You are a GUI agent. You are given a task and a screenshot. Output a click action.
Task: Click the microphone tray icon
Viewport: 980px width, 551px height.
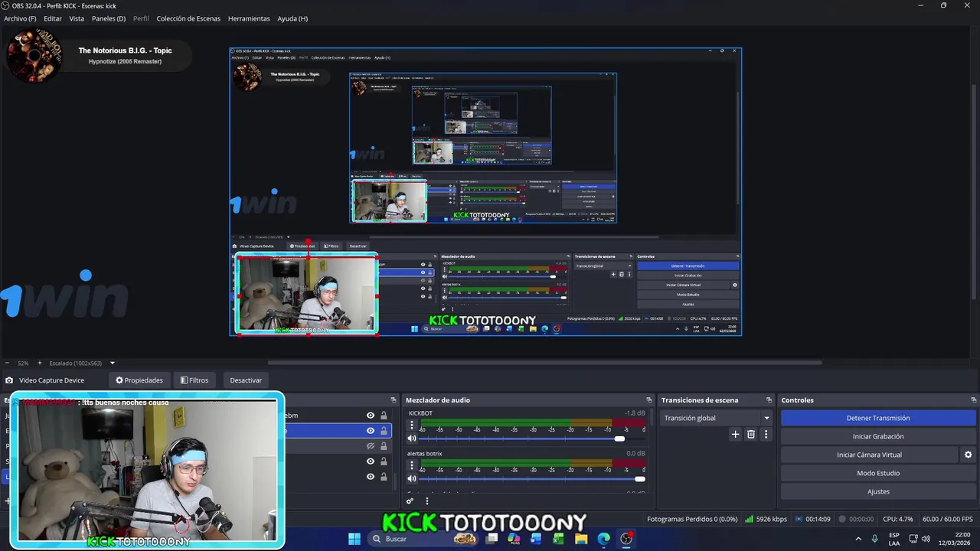pos(874,539)
